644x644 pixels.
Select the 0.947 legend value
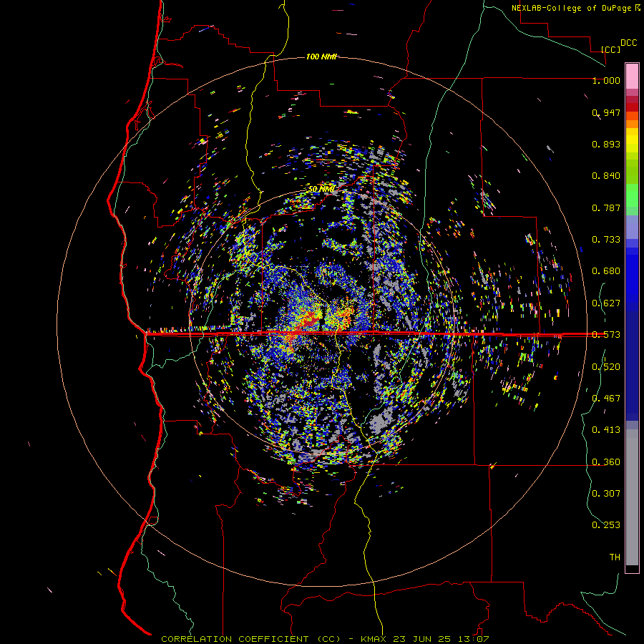click(606, 112)
